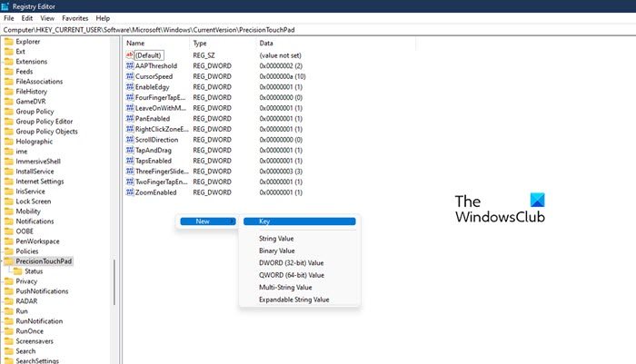Screen dimensions: 636x364
Task: Click the (Default) string value icon
Action: [130, 54]
